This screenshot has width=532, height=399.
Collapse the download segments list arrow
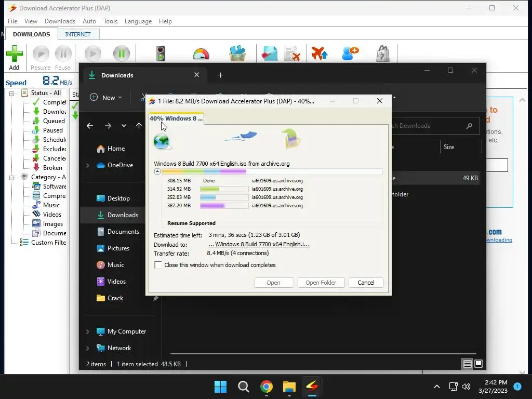pos(157,171)
